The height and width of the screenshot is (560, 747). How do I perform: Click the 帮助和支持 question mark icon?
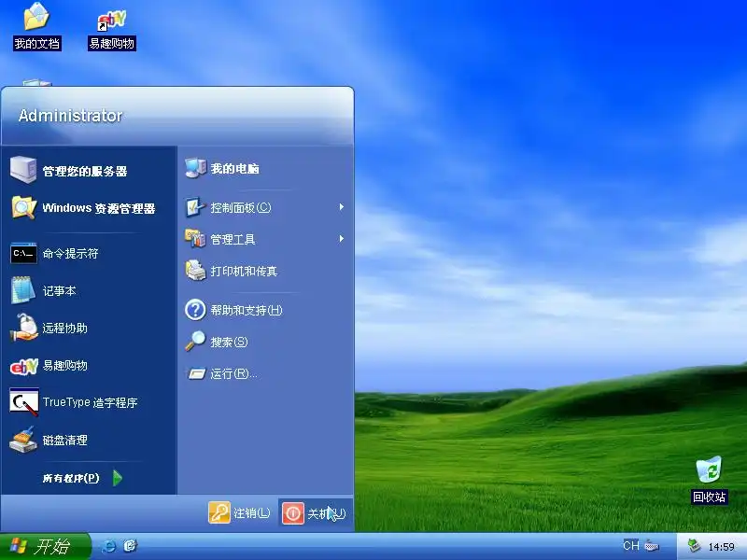[195, 310]
